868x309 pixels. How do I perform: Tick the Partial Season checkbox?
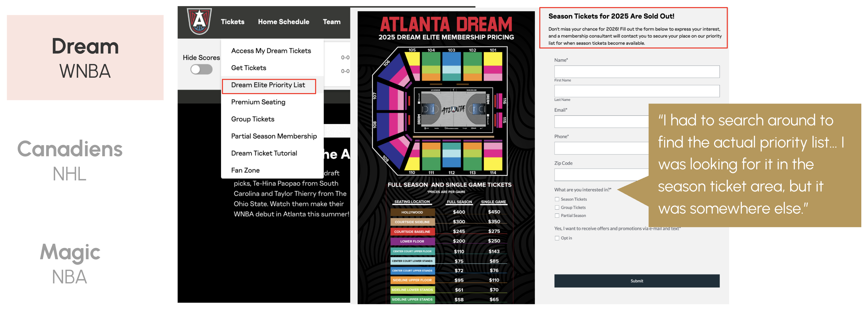pos(557,216)
